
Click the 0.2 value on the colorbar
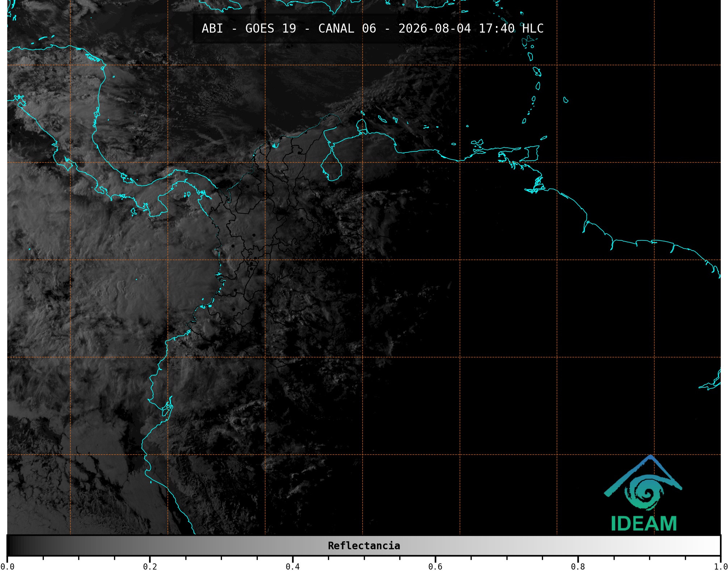click(x=150, y=566)
